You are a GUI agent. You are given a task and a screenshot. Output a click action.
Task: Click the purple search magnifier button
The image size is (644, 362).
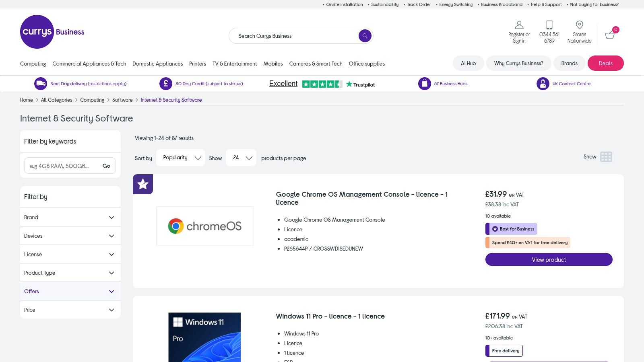[365, 36]
